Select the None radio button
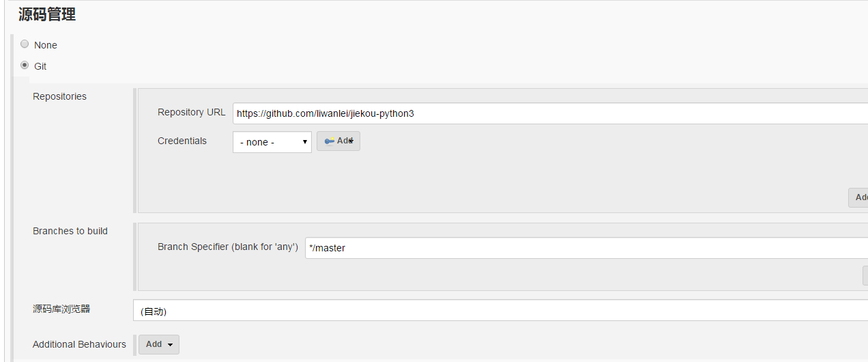Screen dimensions: 868x362 point(25,44)
